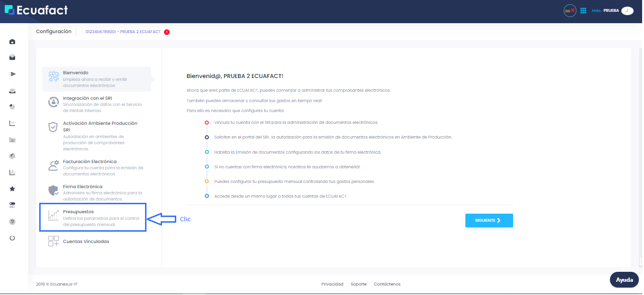The image size is (644, 295).
Task: Open the Contáctenos footer link
Action: pos(388,284)
